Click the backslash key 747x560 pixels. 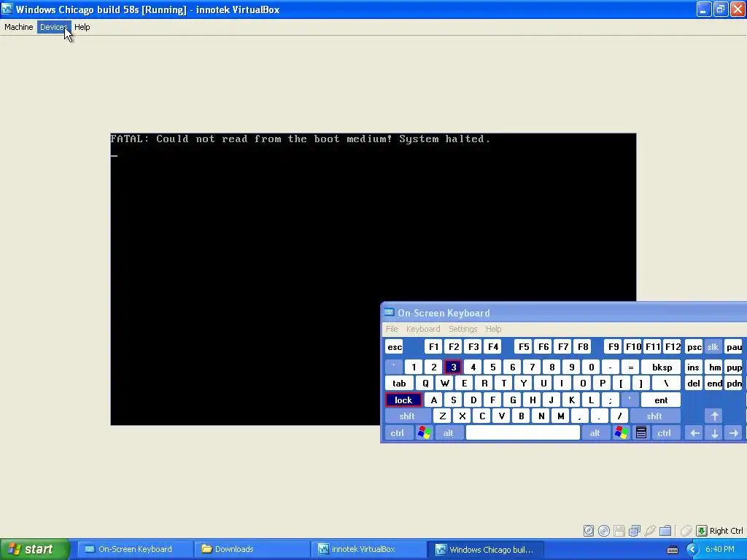pos(666,384)
